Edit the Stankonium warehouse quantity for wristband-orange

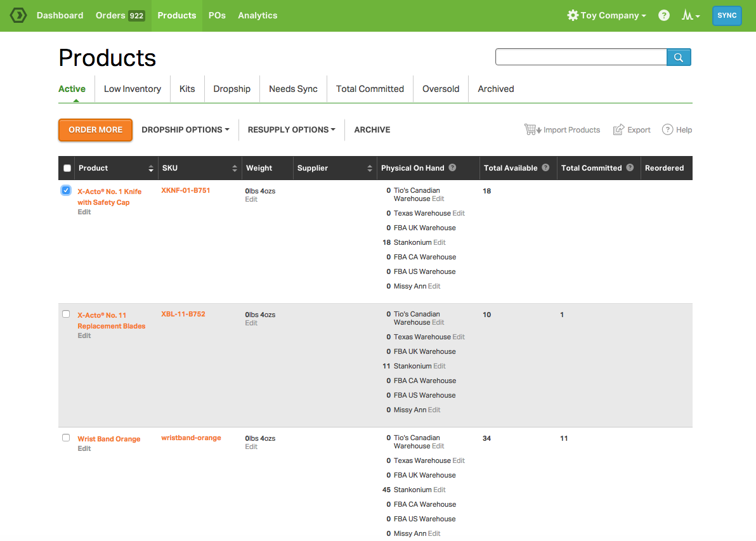438,489
